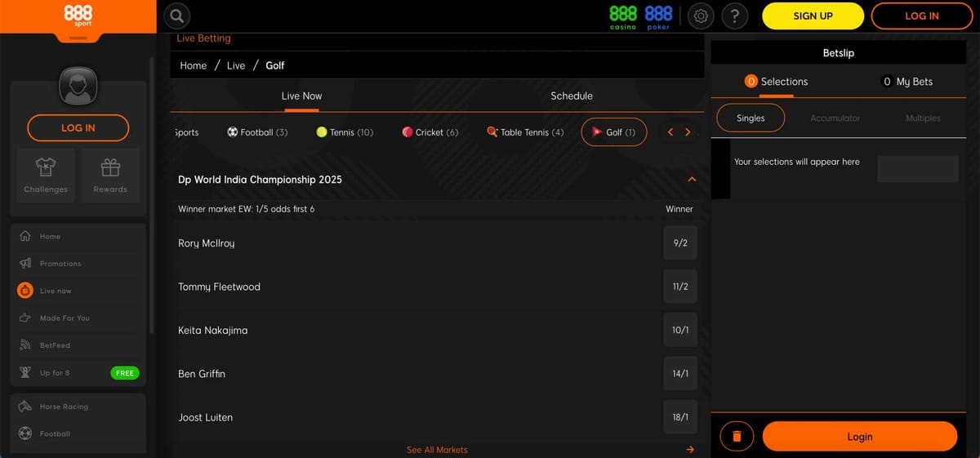Go to Home in sidebar

78,237
